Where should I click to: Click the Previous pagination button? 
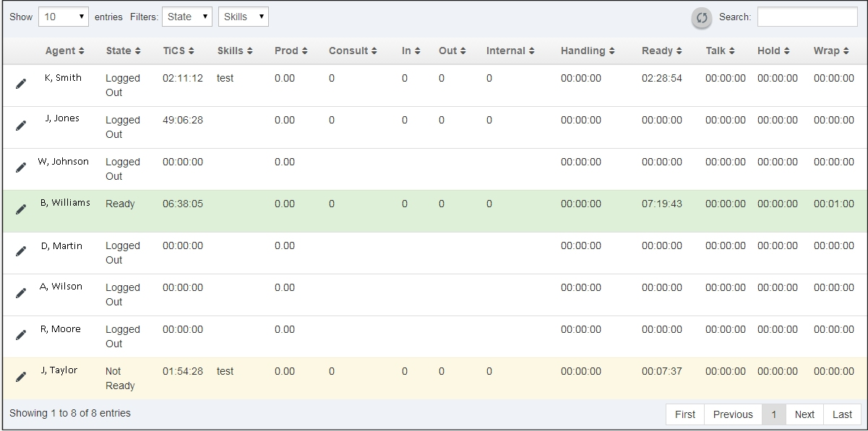(x=732, y=414)
